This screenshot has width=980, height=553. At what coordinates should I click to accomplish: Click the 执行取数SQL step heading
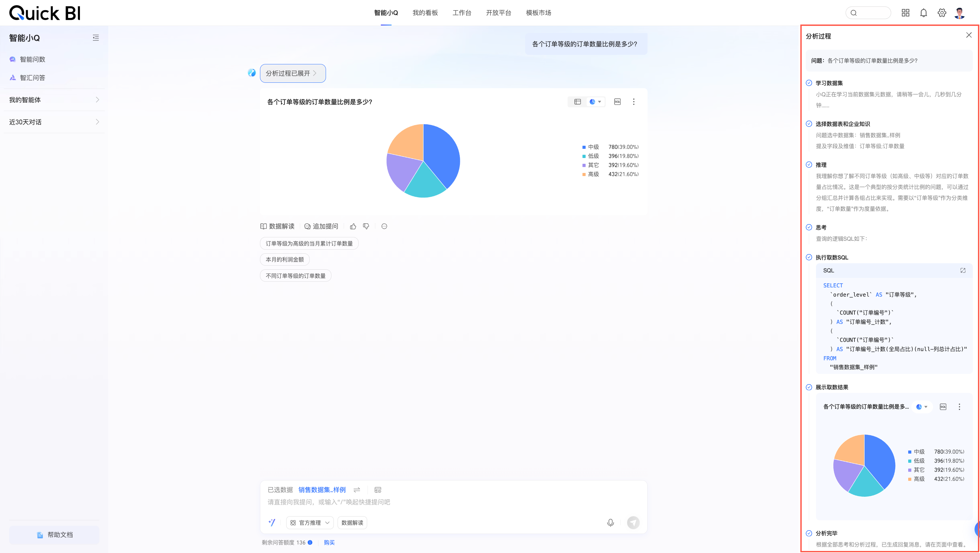pyautogui.click(x=832, y=257)
